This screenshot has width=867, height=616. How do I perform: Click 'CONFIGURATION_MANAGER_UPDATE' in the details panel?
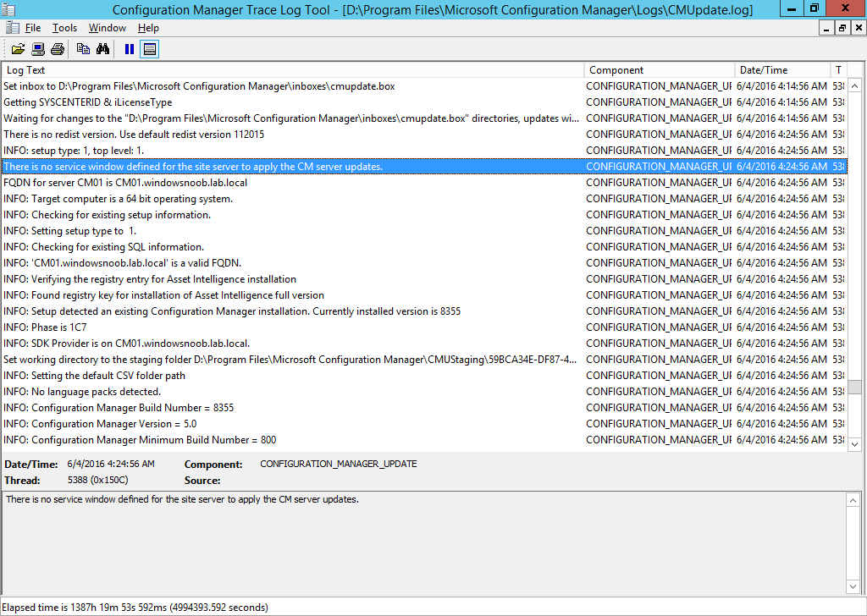tap(339, 464)
